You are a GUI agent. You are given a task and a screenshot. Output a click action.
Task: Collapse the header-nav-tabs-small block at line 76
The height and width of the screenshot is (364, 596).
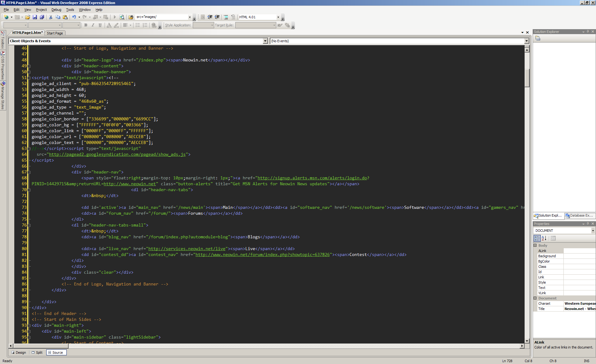(29, 225)
